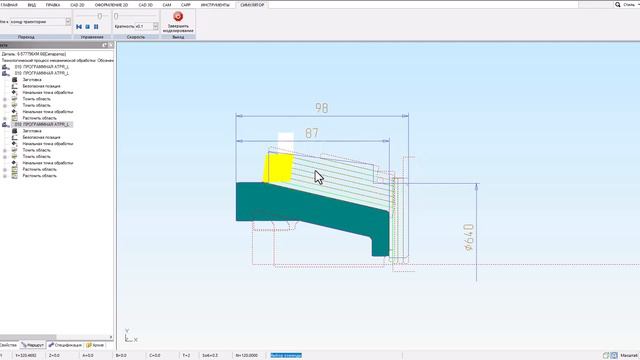Switch to the CAD 3D tab

tap(145, 5)
